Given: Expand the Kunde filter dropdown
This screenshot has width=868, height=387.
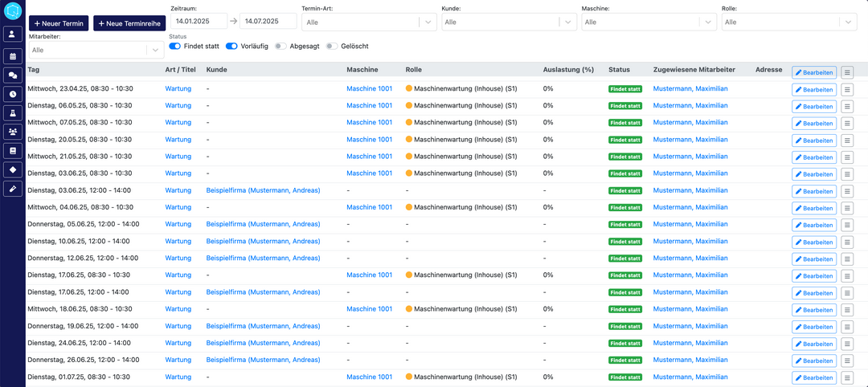Looking at the screenshot, I should 568,22.
